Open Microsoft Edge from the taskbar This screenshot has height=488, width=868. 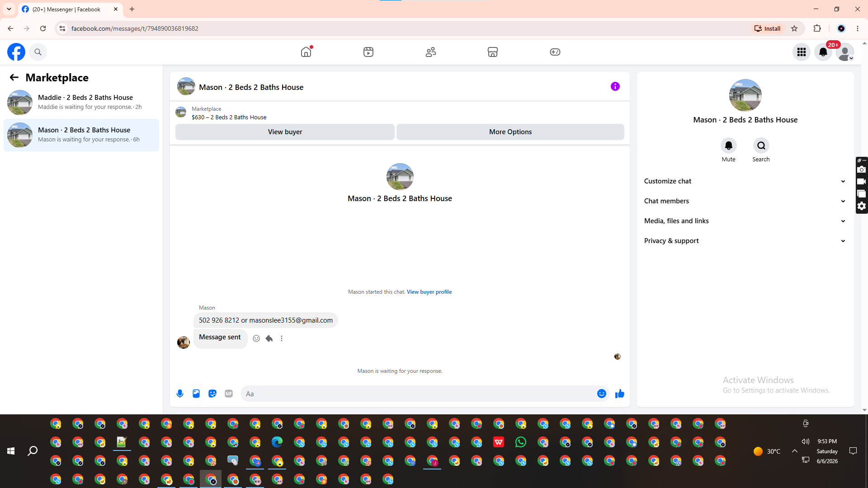click(x=277, y=442)
